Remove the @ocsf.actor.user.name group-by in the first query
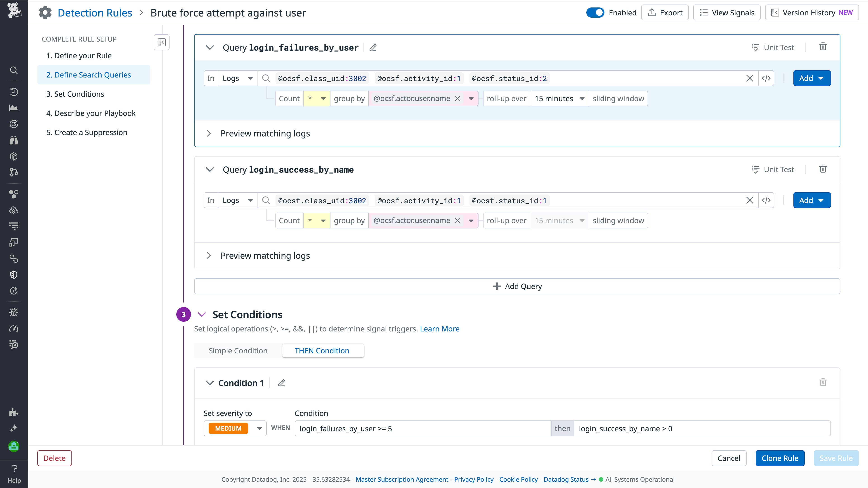This screenshot has width=868, height=488. (458, 99)
